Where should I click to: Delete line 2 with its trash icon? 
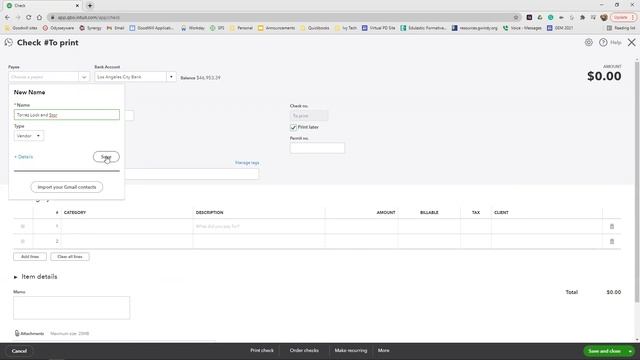pyautogui.click(x=612, y=242)
